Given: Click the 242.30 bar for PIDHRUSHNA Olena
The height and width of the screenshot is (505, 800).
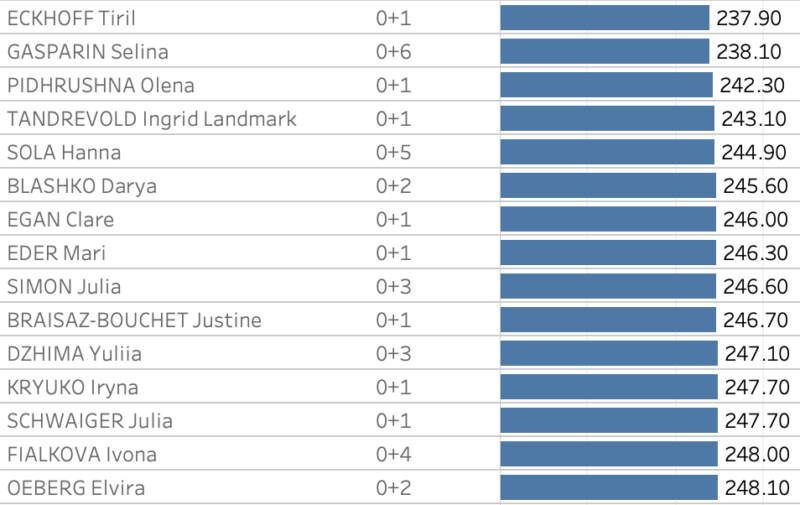Looking at the screenshot, I should tap(606, 85).
